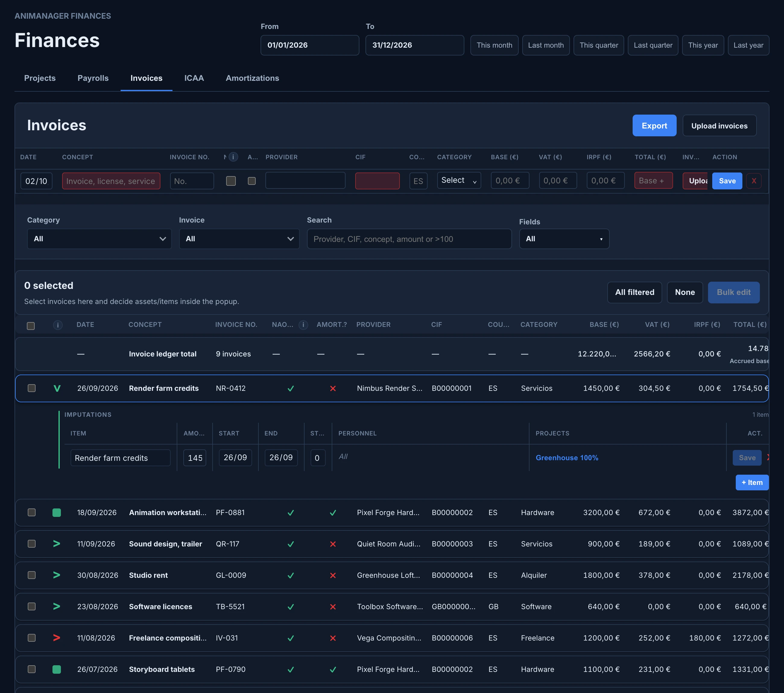Image resolution: width=784 pixels, height=693 pixels.
Task: Click green status square for Animation workstations
Action: tap(57, 512)
